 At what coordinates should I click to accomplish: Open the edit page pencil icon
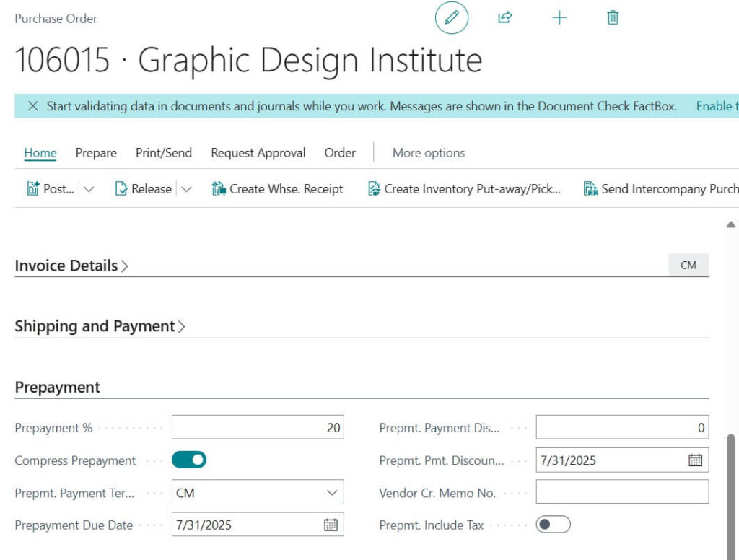(451, 17)
